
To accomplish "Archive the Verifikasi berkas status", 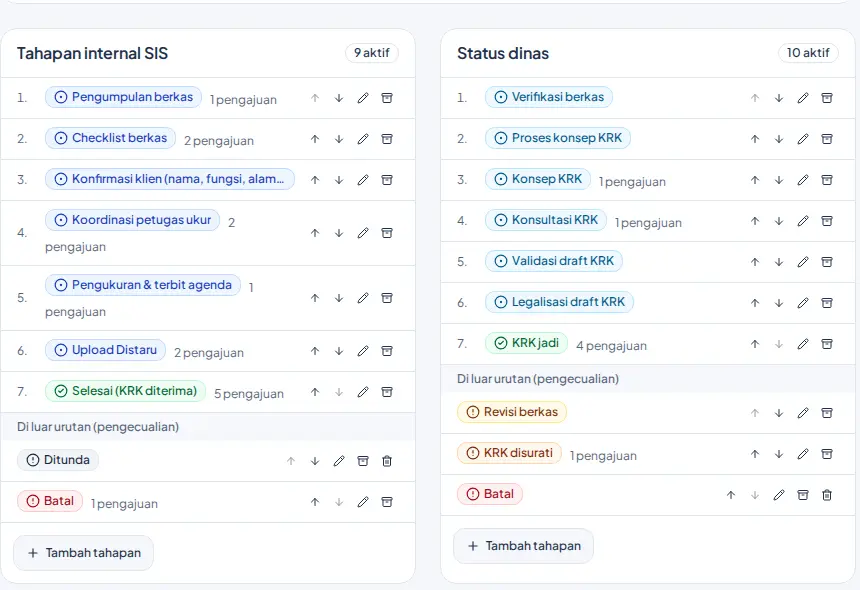I will point(827,98).
